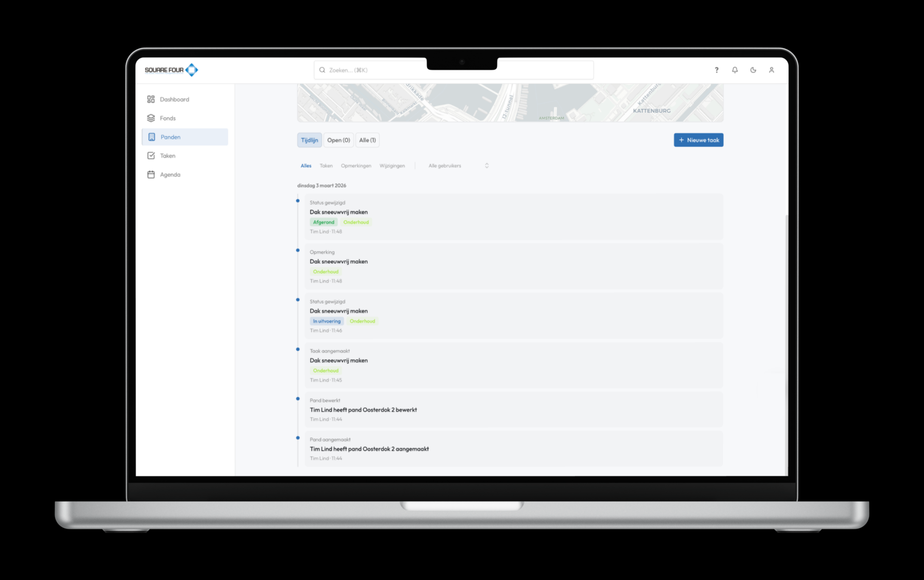924x580 pixels.
Task: Open the help question mark icon
Action: pyautogui.click(x=716, y=70)
